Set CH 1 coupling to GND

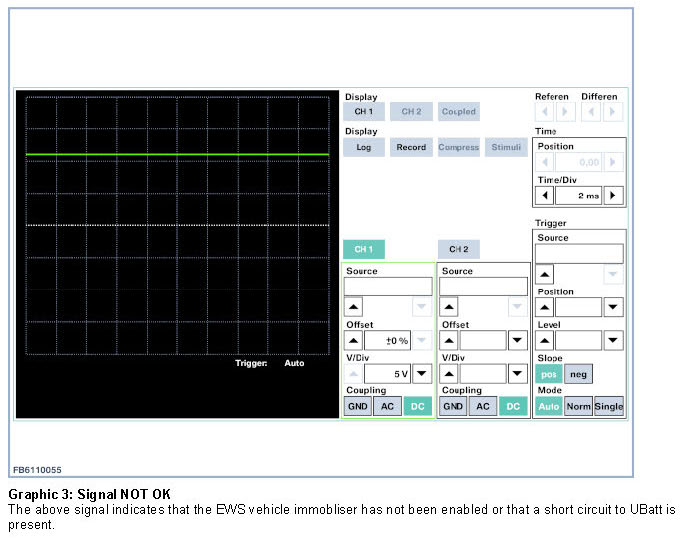point(357,406)
